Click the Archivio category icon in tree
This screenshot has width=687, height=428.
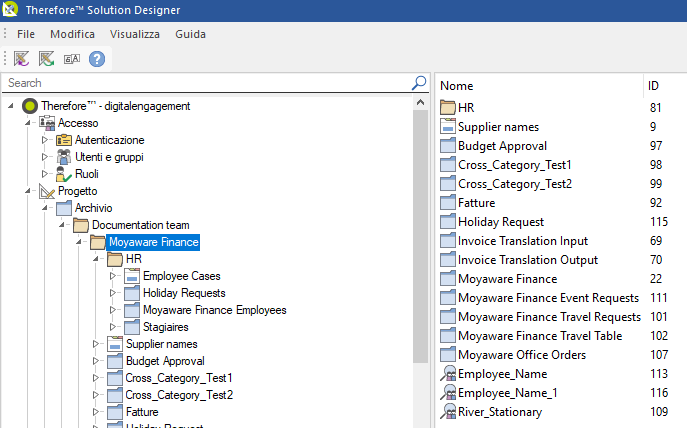[x=64, y=208]
